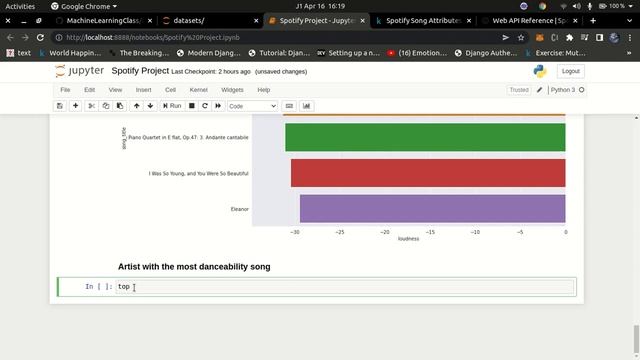640x360 pixels.
Task: Open the View menu
Action: 115,90
